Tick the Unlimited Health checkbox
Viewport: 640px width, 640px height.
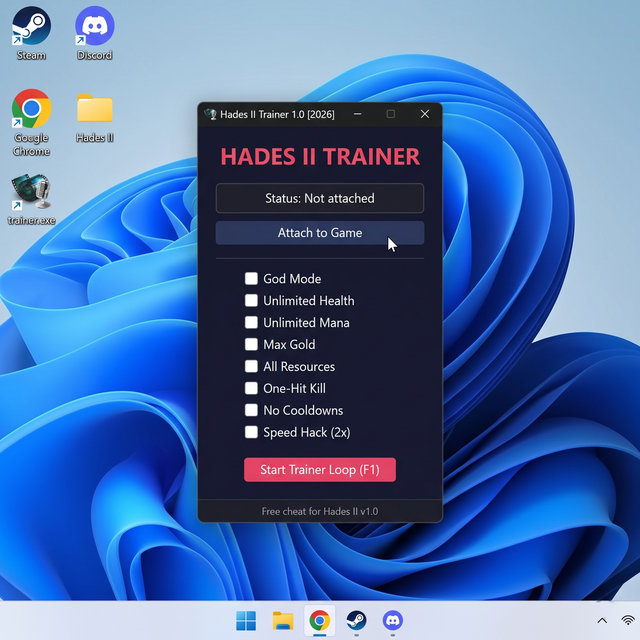(251, 300)
